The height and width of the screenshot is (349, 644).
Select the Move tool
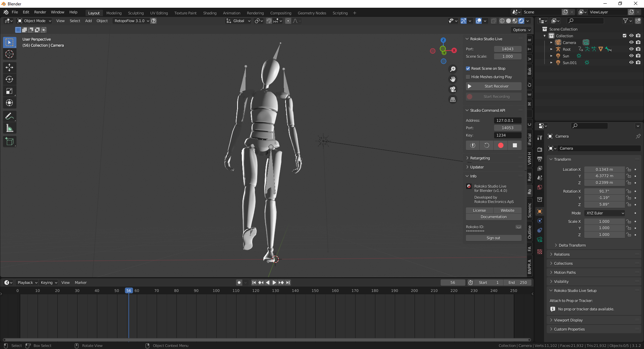(x=9, y=67)
